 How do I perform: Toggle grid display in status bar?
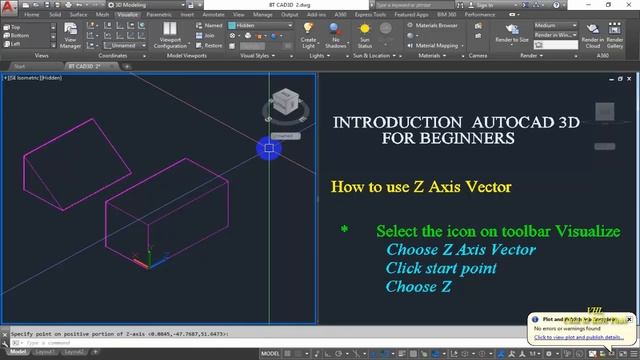pos(288,354)
